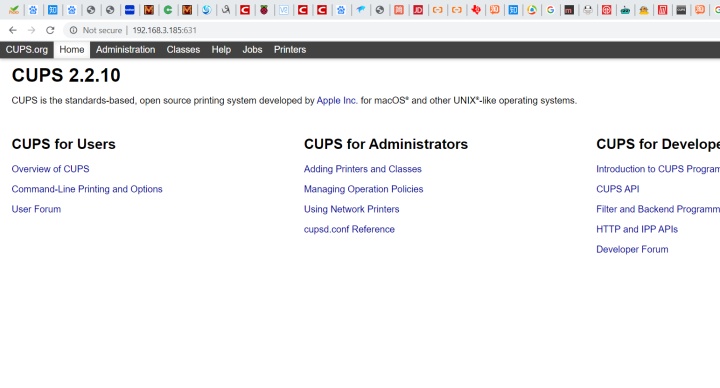Open the red rounded square spiral bookmark
The image size is (720, 388).
click(x=607, y=10)
